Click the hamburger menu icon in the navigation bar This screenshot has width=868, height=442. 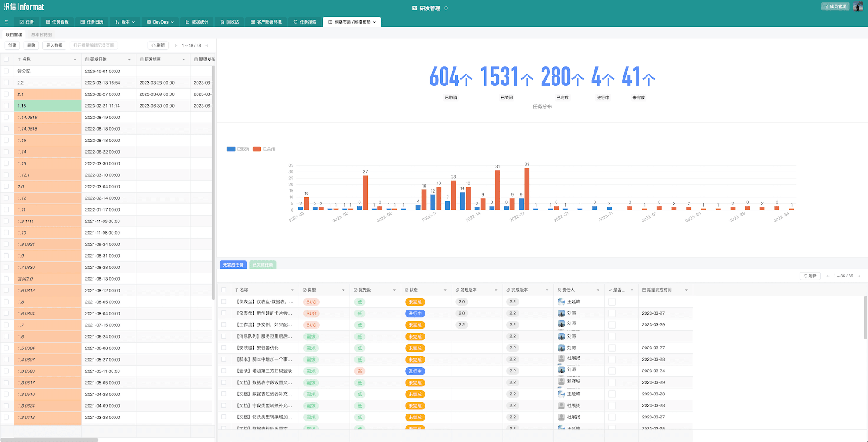point(6,22)
